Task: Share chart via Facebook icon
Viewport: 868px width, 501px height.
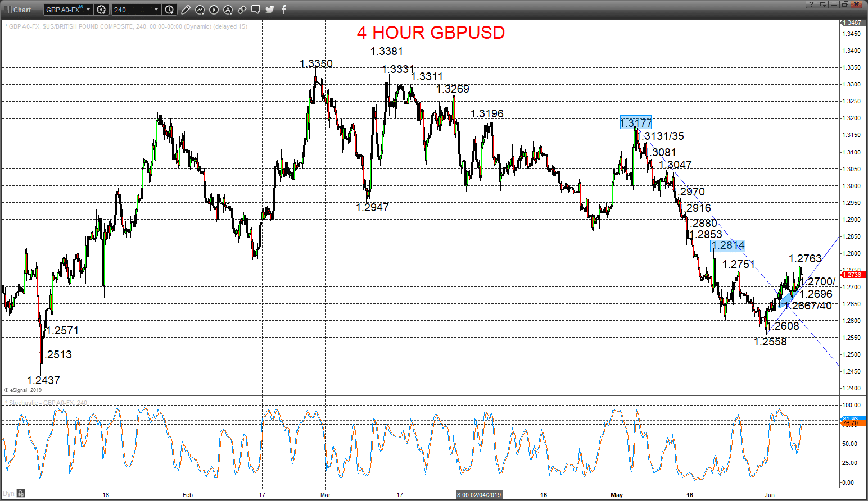Action: coord(284,10)
